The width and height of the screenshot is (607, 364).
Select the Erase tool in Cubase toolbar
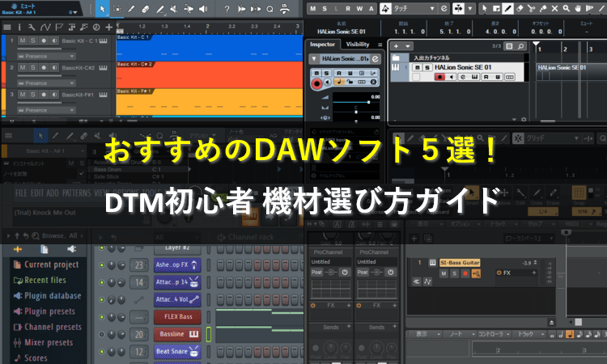(520, 9)
